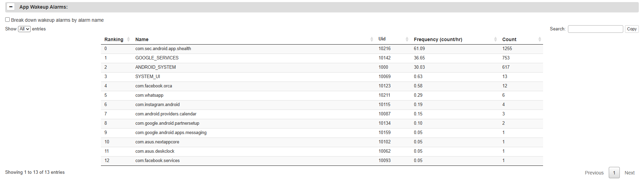This screenshot has width=644, height=180.
Task: Go to the Next page
Action: tap(629, 173)
